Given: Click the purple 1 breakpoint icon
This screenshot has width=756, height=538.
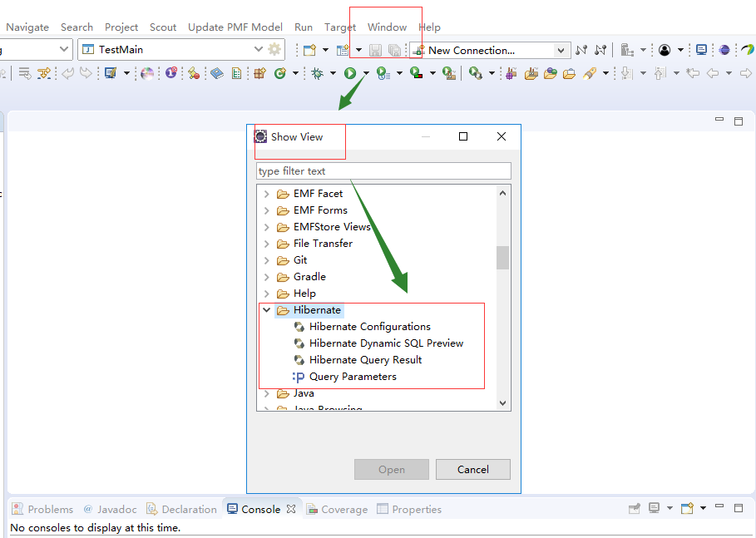Looking at the screenshot, I should pyautogui.click(x=171, y=73).
